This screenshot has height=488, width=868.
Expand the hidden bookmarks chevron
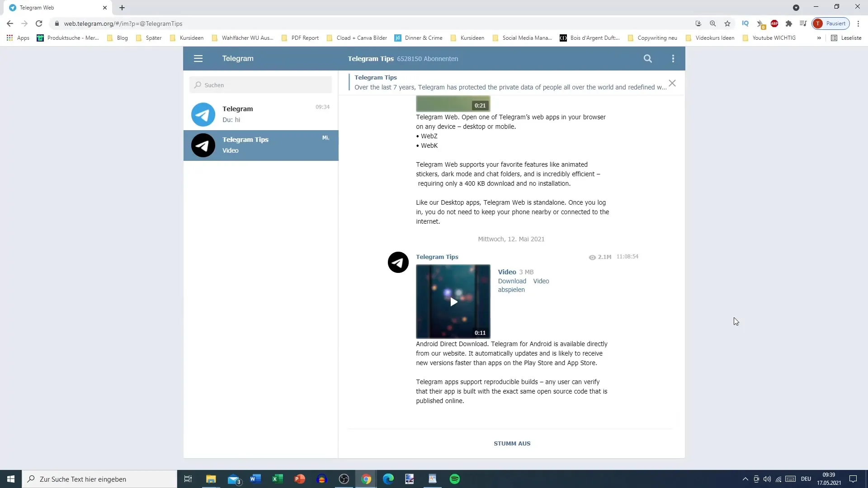coord(819,38)
